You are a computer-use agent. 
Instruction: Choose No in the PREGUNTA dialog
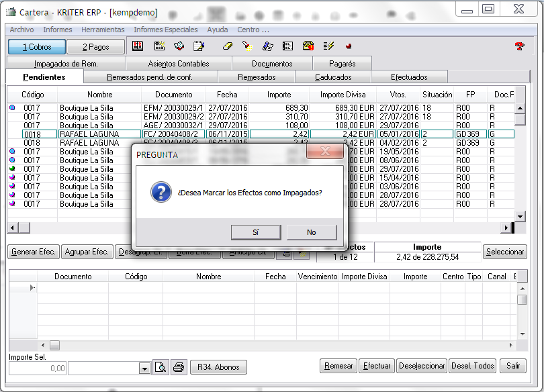(x=311, y=232)
